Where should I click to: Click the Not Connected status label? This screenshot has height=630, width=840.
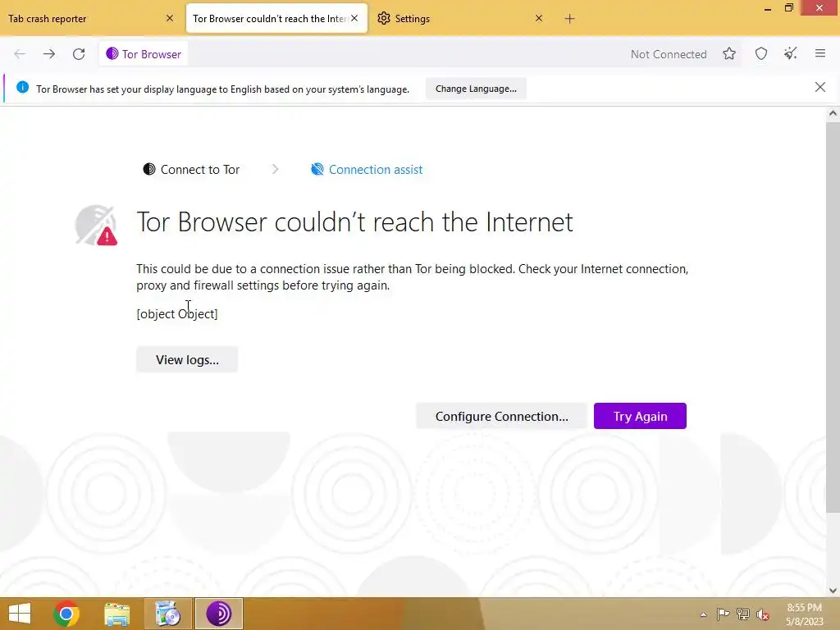click(x=669, y=54)
